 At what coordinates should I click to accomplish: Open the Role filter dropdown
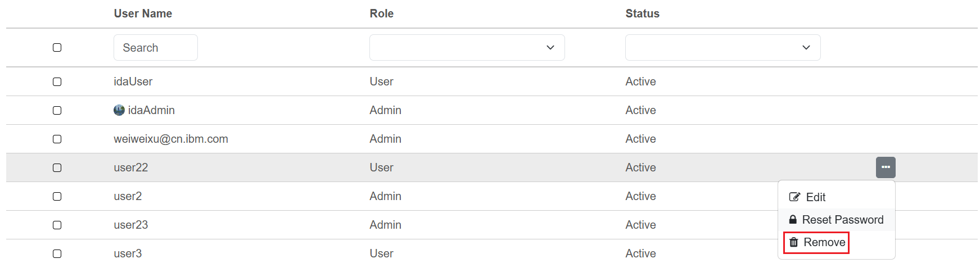pyautogui.click(x=467, y=48)
